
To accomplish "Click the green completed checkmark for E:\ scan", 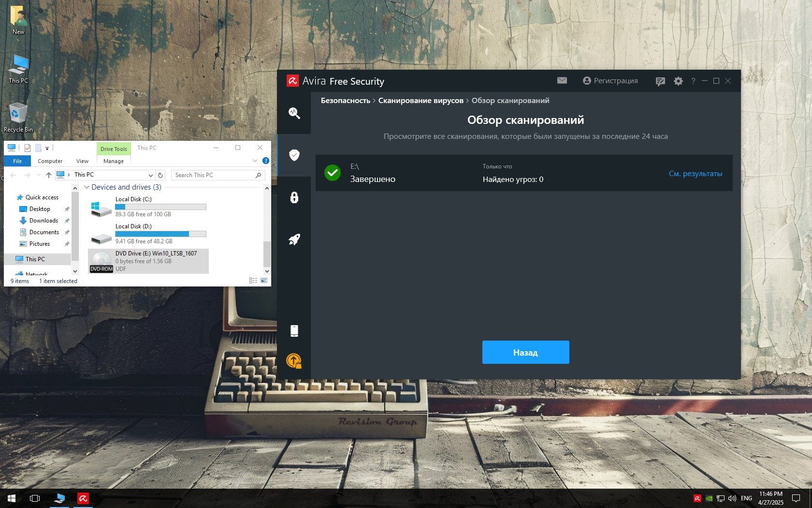I will (x=333, y=173).
